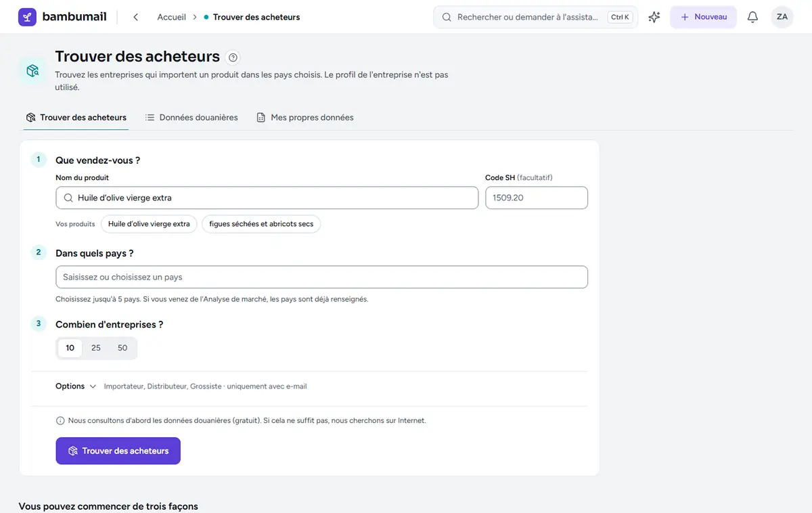Click the help icon beside the page title
The height and width of the screenshot is (513, 812).
pyautogui.click(x=233, y=58)
